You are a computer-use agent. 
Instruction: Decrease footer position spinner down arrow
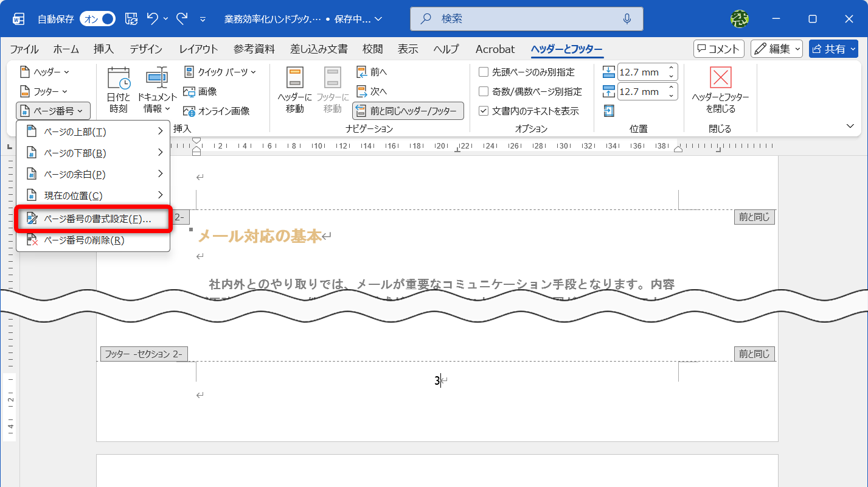672,96
